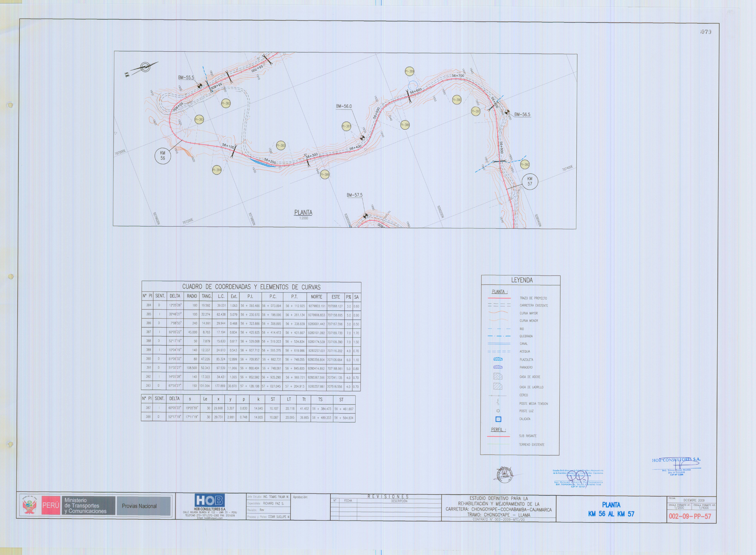Click the Casa de Adobe legend symbol
This screenshot has height=555, width=756.
point(498,376)
